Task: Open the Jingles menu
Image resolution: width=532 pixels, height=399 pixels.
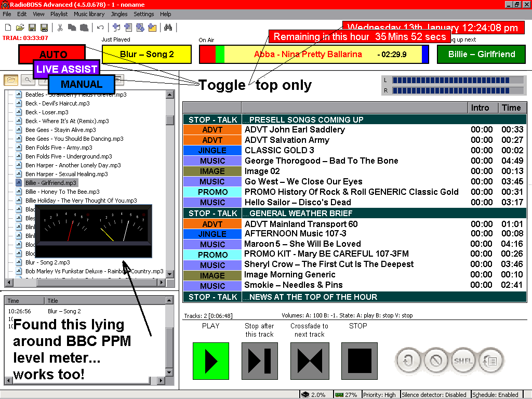Action: coord(119,14)
